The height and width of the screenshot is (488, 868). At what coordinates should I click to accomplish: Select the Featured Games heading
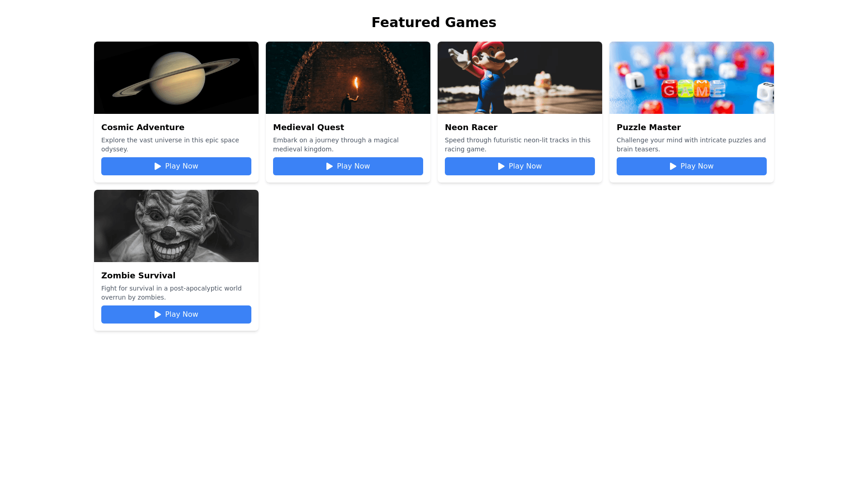[x=434, y=22]
